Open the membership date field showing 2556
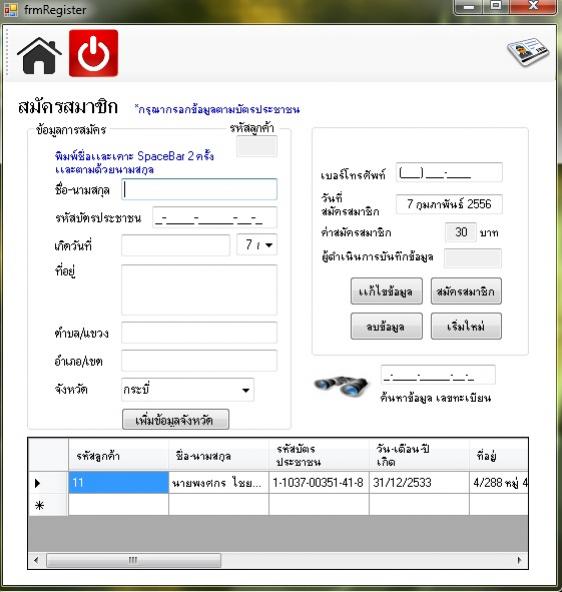562x592 pixels. point(449,204)
